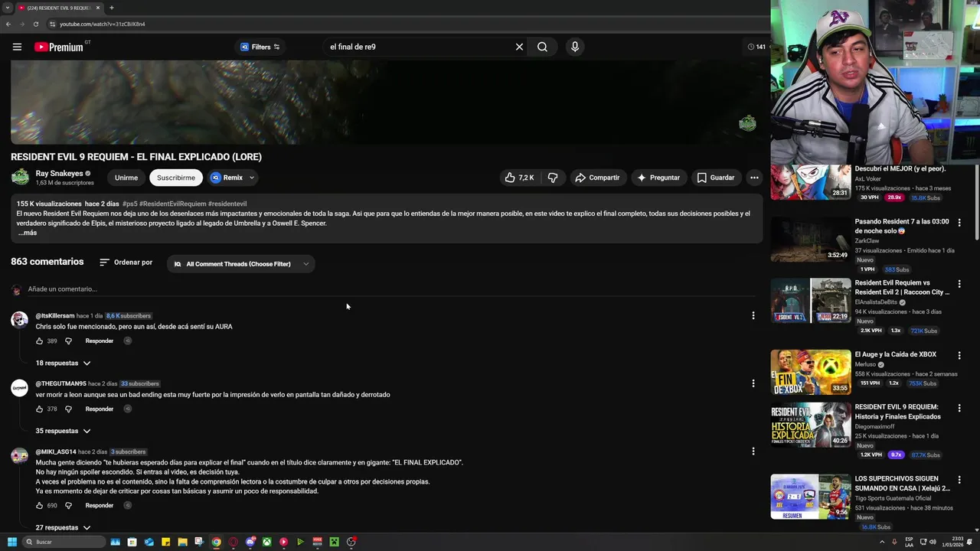Expand 27 respuestas under @MIKI_ASG14
The image size is (980, 551).
point(64,527)
